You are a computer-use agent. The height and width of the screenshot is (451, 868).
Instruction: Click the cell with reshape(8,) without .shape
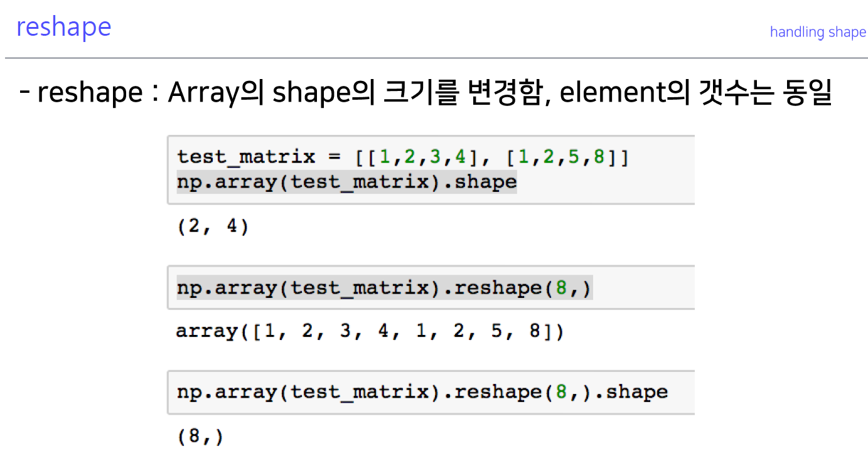pyautogui.click(x=431, y=288)
